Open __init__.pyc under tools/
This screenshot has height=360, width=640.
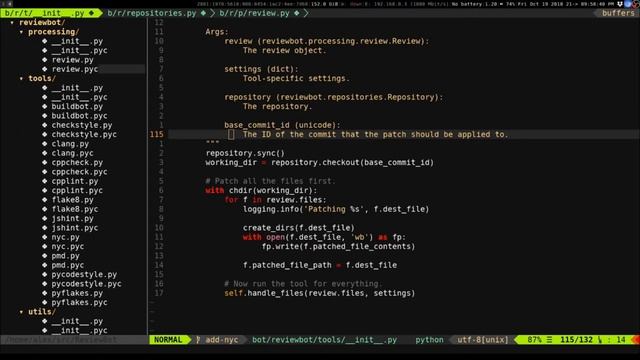(80, 97)
